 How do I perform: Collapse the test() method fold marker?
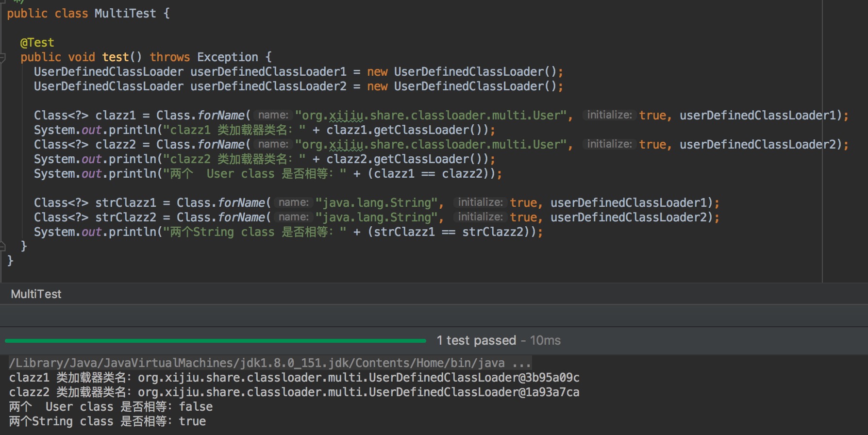coord(2,58)
